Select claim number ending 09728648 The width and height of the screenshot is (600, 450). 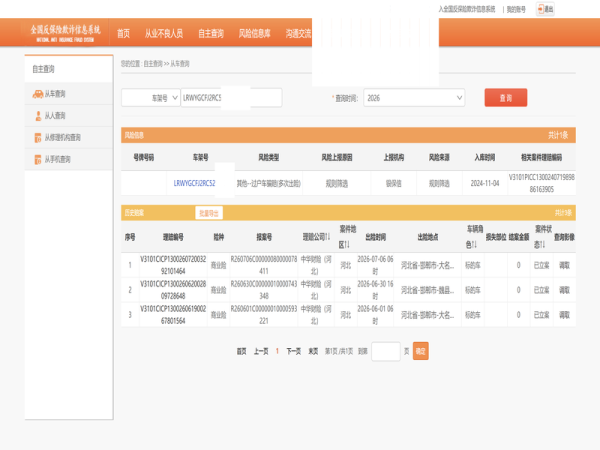click(x=173, y=290)
